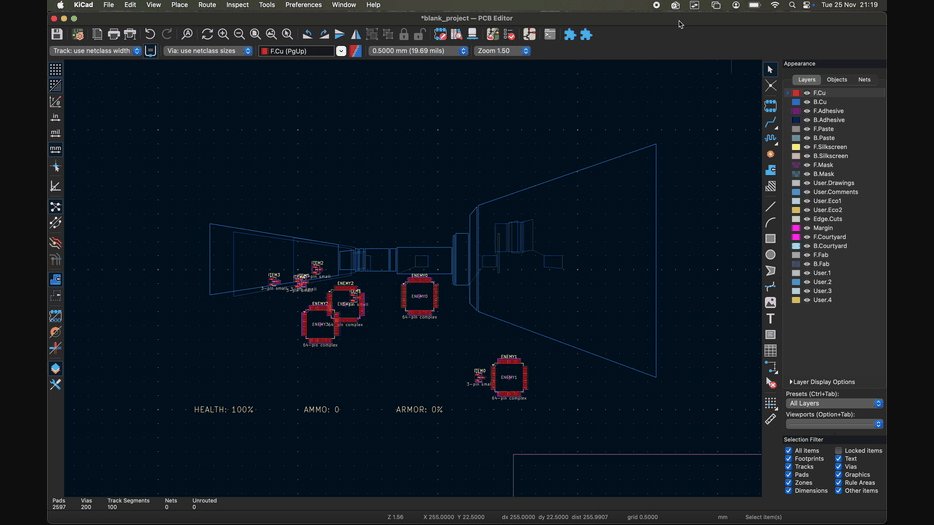Pick the Draw Circle tool
The image size is (934, 525).
[x=770, y=254]
